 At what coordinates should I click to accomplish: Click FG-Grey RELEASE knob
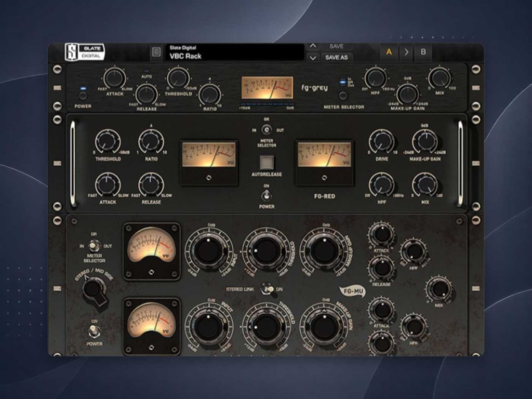click(147, 94)
